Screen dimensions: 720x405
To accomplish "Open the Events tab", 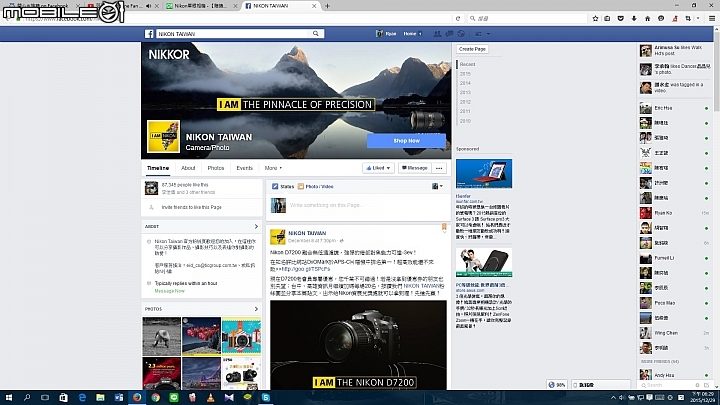I will click(x=245, y=168).
